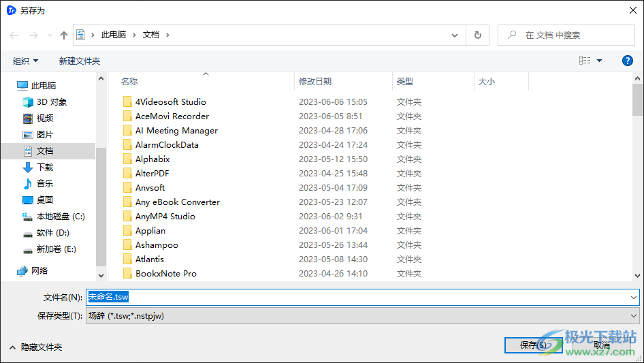Click 文档 in the address breadcrumb

(151, 35)
